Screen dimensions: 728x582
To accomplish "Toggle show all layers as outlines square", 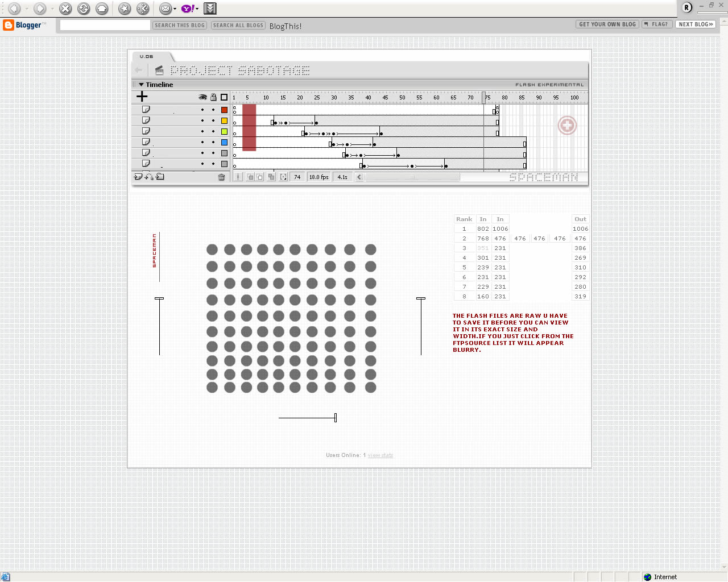I will tap(224, 97).
